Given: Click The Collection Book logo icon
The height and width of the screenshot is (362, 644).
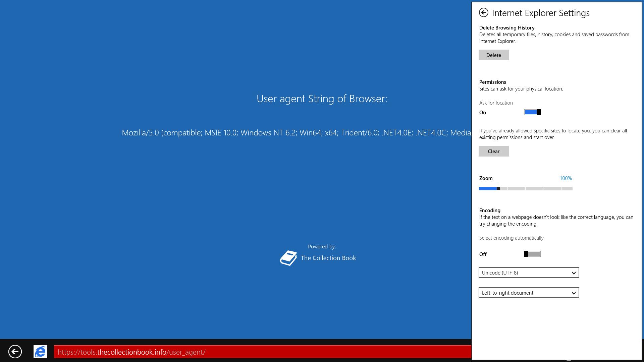Looking at the screenshot, I should [288, 258].
